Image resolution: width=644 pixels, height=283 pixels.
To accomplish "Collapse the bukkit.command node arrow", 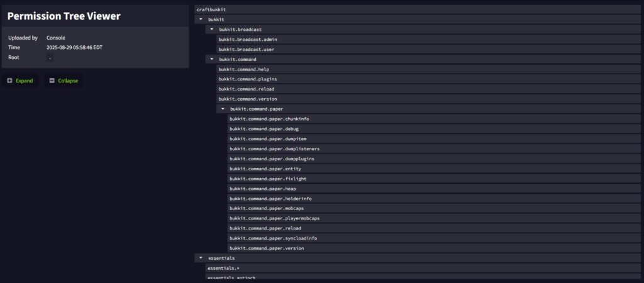I will tap(212, 59).
